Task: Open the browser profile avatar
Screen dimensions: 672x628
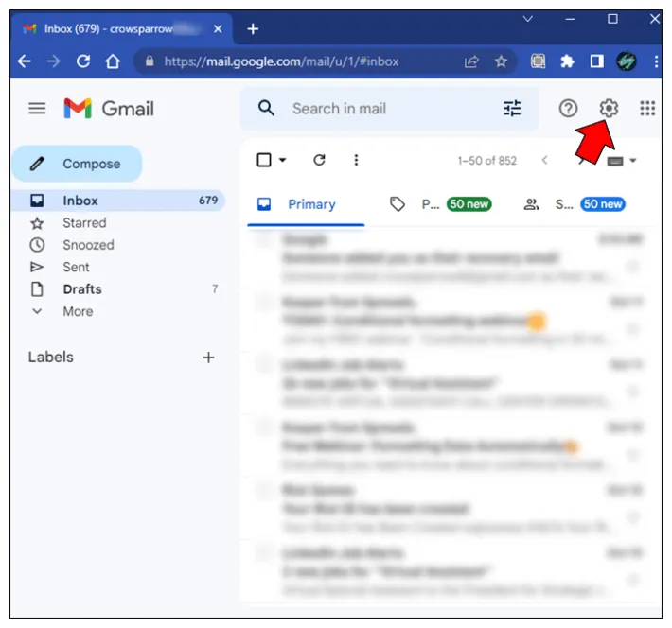Action: click(627, 61)
